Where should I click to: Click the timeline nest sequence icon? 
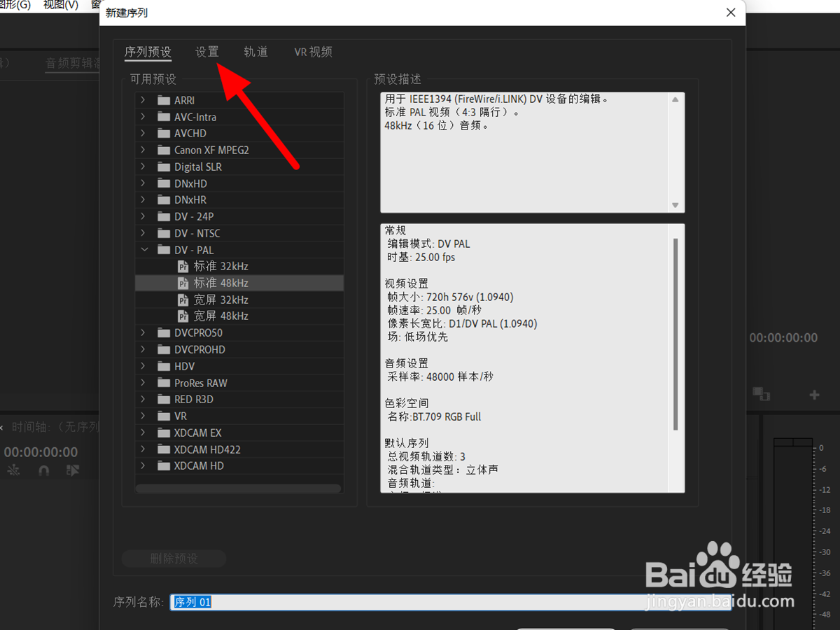point(13,471)
